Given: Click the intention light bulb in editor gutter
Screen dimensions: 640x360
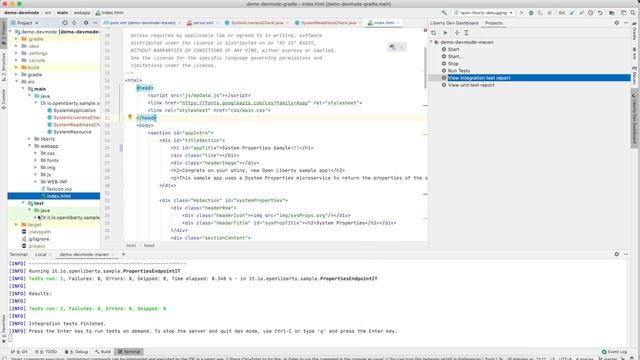Looking at the screenshot, I should tap(130, 117).
